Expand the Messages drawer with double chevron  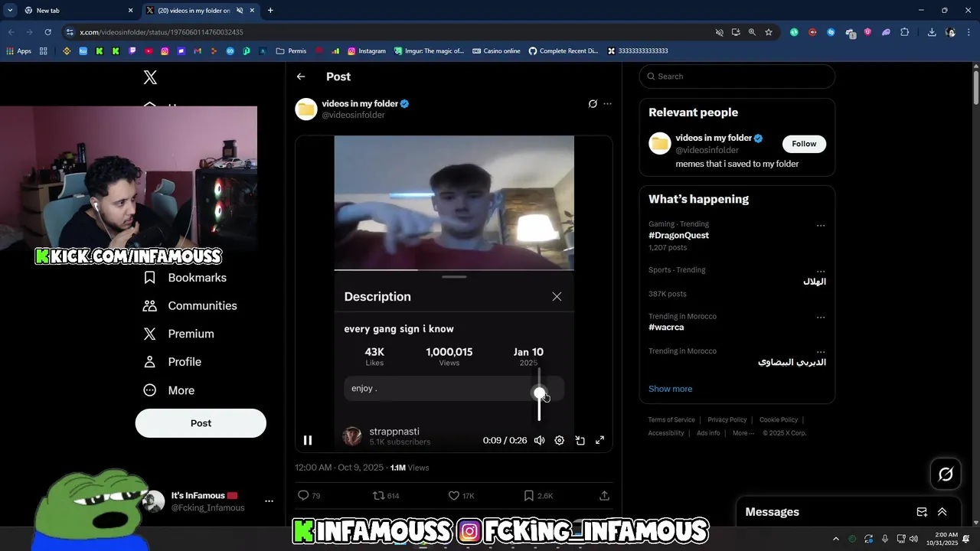942,512
